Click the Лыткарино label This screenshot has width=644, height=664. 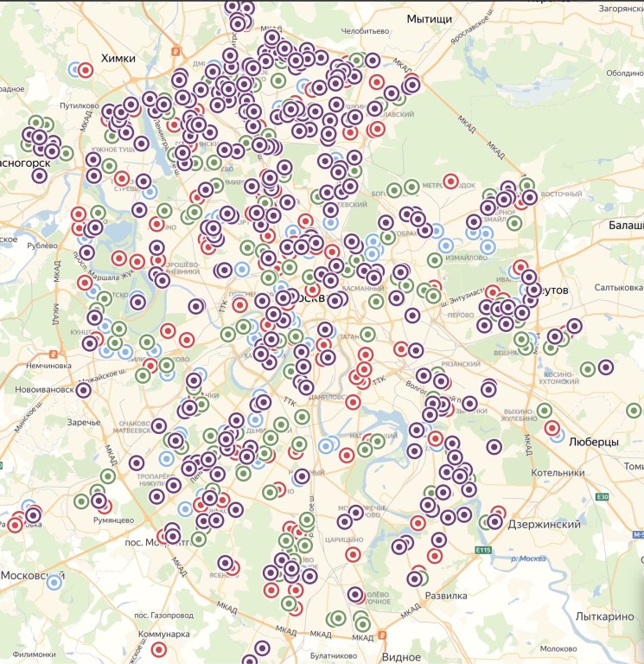coord(604,616)
